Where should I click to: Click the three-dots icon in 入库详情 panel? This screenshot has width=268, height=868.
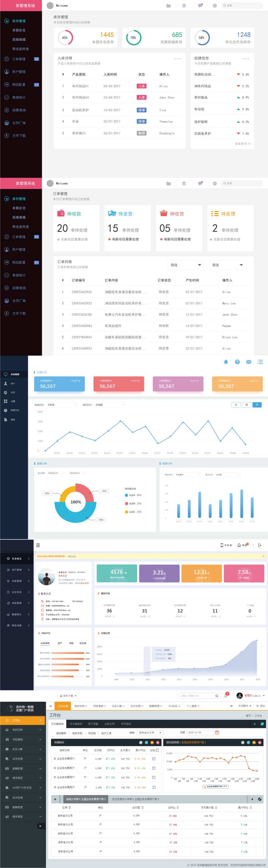tap(177, 59)
